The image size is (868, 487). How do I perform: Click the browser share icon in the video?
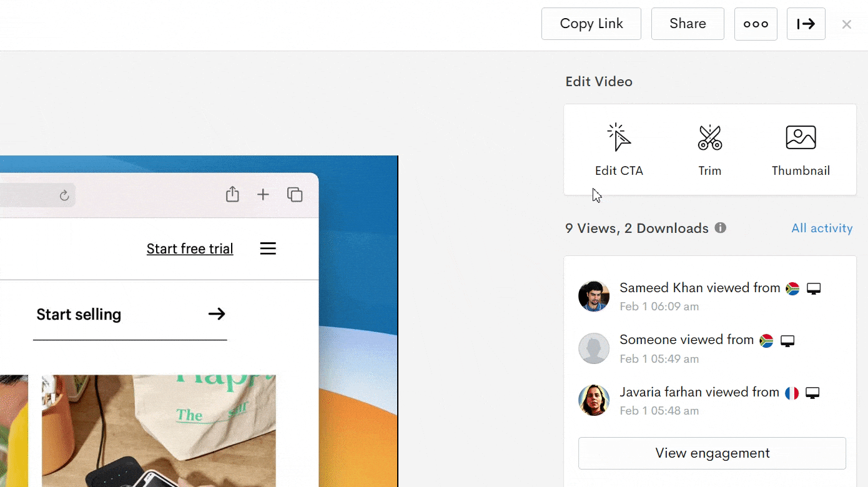coord(232,194)
